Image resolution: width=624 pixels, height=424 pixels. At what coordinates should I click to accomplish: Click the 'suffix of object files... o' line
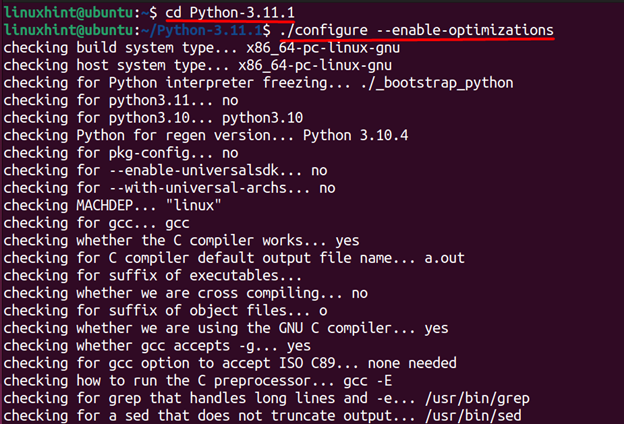[x=166, y=311]
